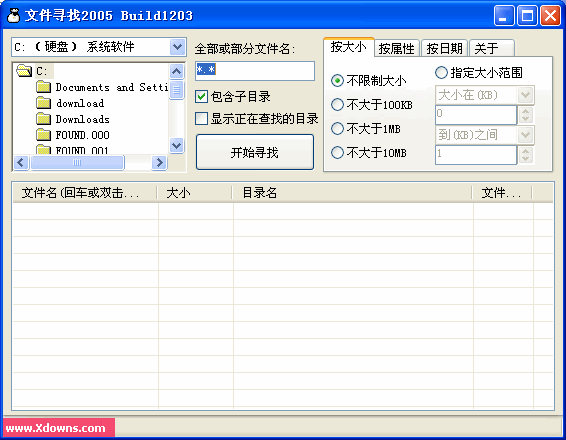
Task: Click the file name input field
Action: coord(255,71)
